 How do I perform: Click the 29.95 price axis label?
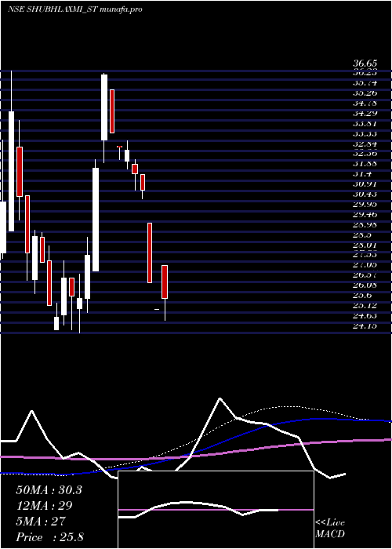coord(365,205)
